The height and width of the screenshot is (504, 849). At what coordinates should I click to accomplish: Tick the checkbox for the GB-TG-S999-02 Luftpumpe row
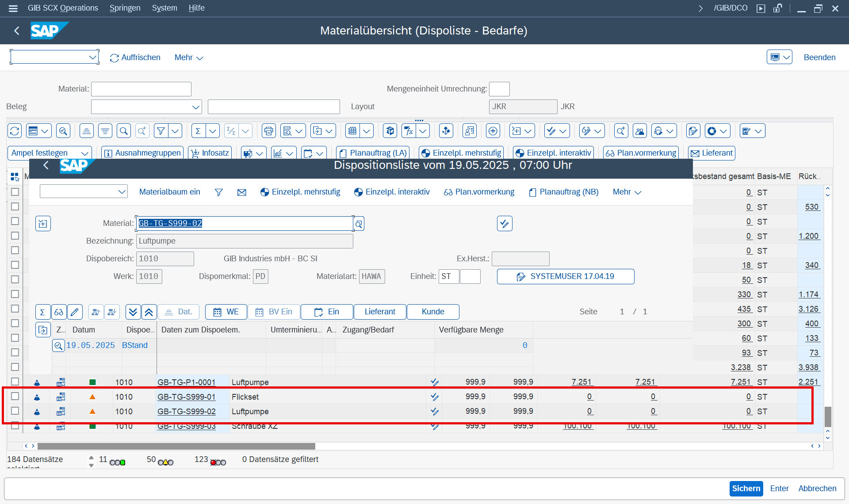(x=15, y=411)
